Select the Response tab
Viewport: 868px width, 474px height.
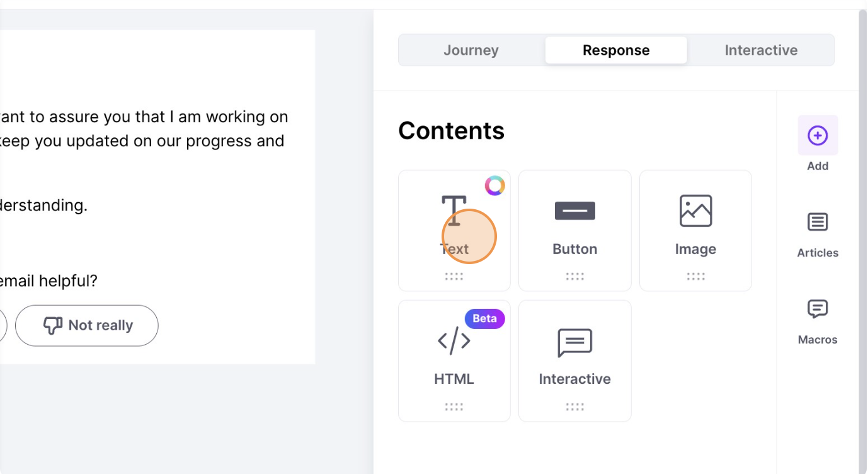tap(616, 50)
